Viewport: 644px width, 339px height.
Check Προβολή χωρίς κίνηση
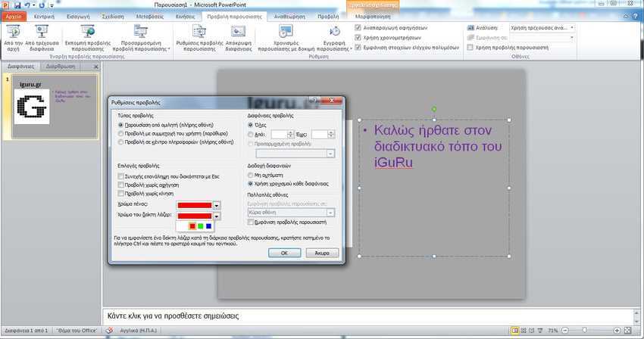click(x=120, y=194)
